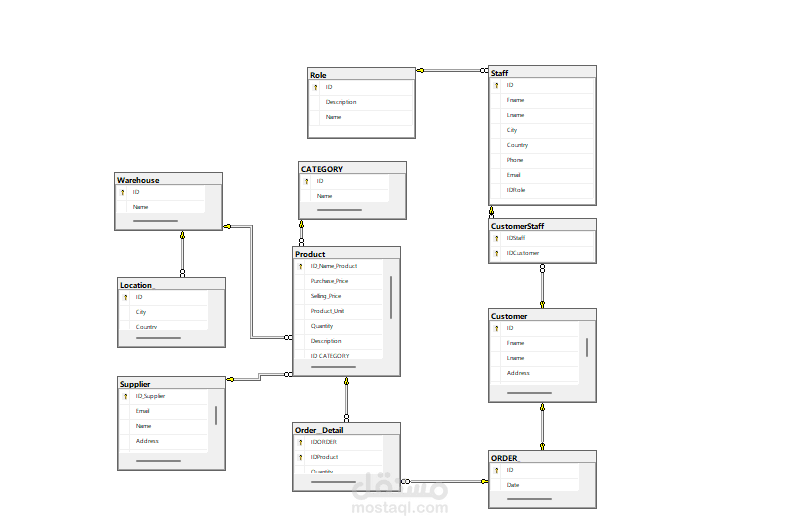Select the Date column in ORDER_ table

point(535,485)
